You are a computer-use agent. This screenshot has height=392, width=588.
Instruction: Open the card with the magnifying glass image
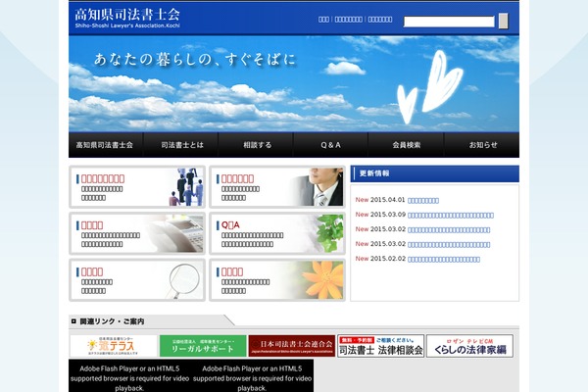tap(137, 280)
